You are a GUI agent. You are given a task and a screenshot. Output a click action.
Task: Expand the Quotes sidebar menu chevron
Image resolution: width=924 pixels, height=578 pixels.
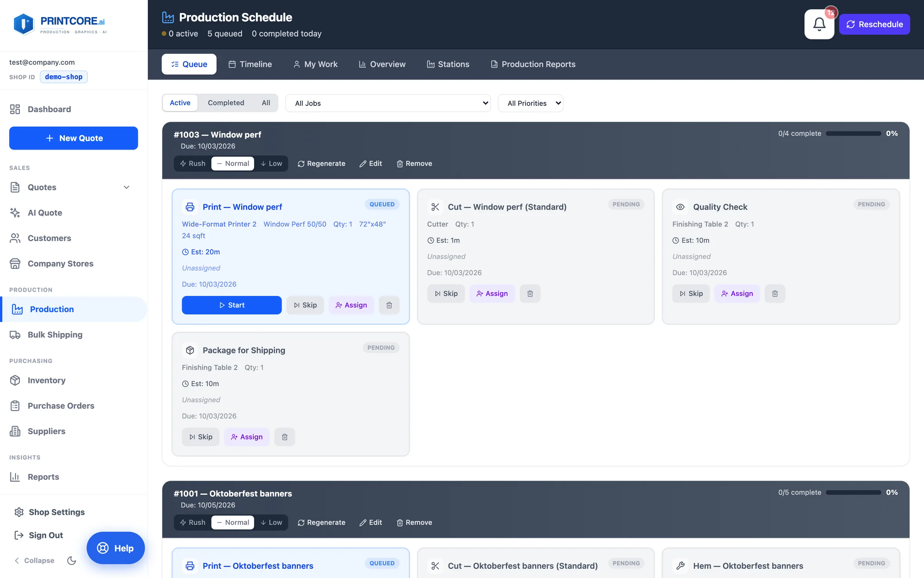pos(126,187)
